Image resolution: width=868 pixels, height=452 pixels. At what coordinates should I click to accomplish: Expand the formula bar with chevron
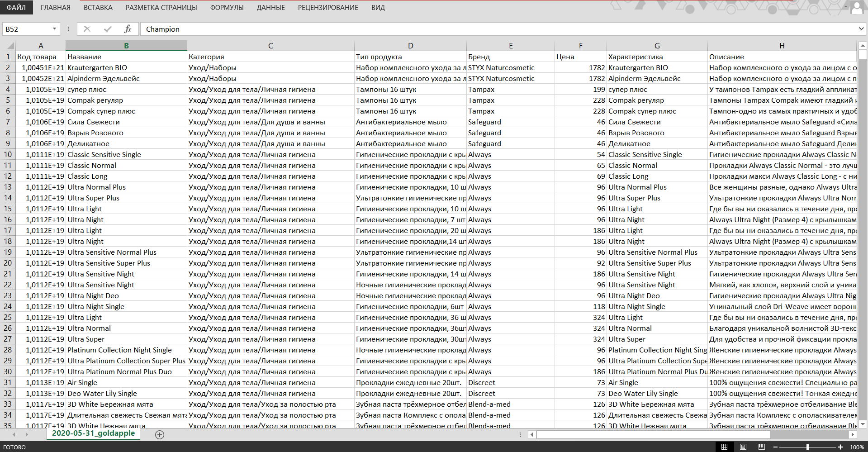861,29
